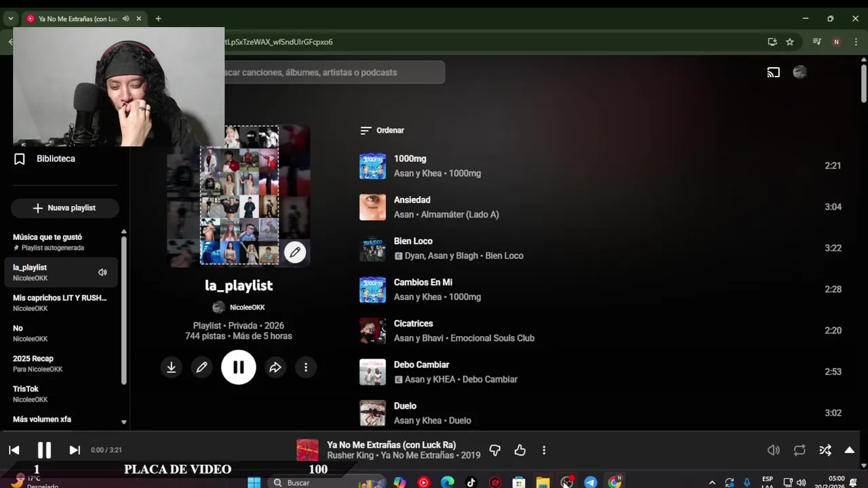
Task: Open Chrome profile N button
Action: [836, 42]
